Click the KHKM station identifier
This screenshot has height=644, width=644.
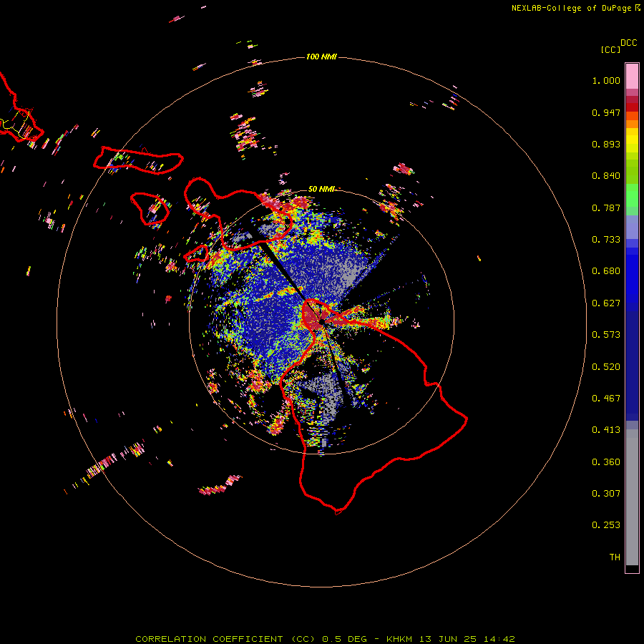coord(399,639)
